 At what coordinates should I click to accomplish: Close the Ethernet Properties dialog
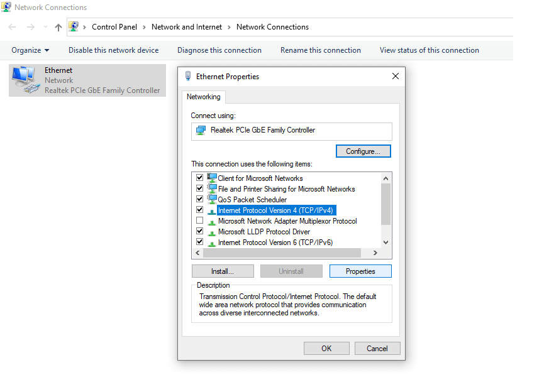(x=396, y=76)
